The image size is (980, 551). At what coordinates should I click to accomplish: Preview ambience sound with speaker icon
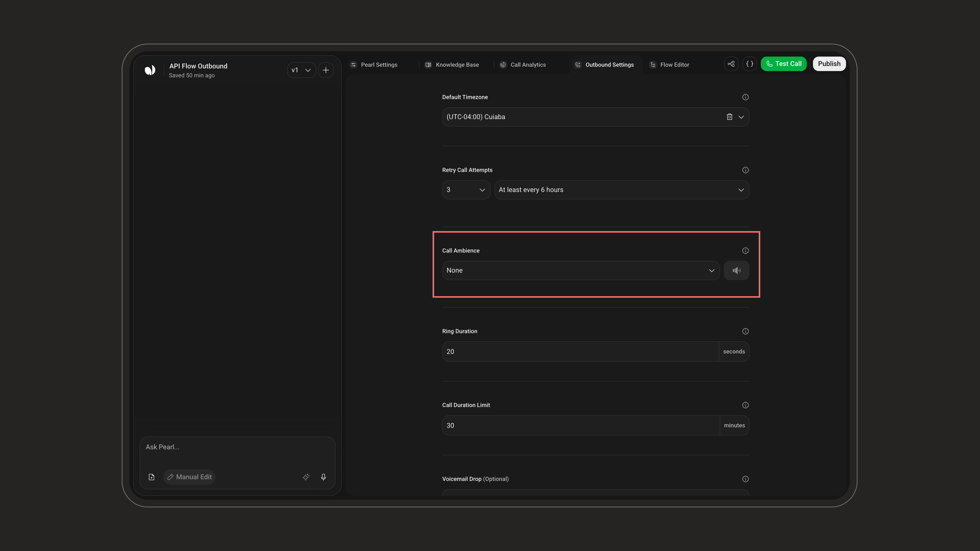click(737, 270)
